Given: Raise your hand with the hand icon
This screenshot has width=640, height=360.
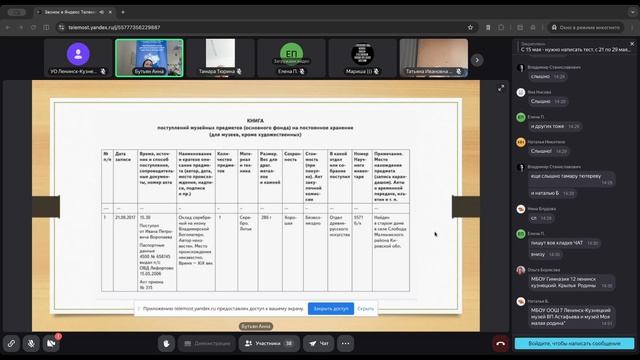Looking at the screenshot, I should pos(166,344).
